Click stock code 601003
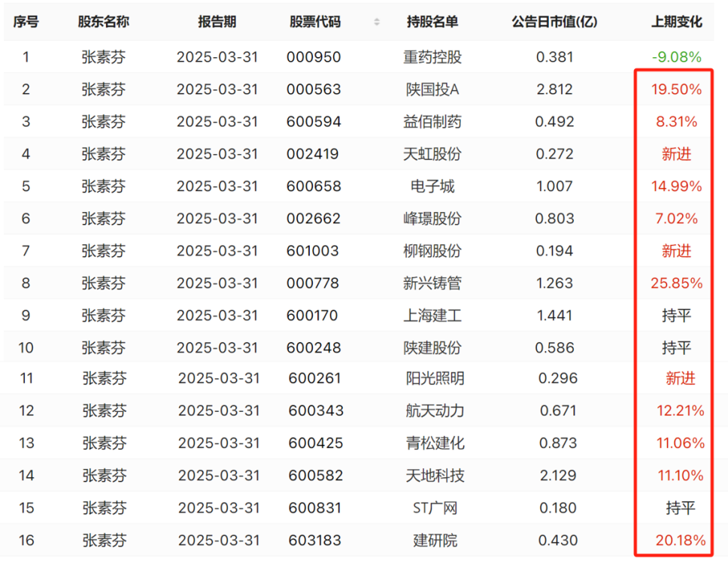 click(312, 250)
